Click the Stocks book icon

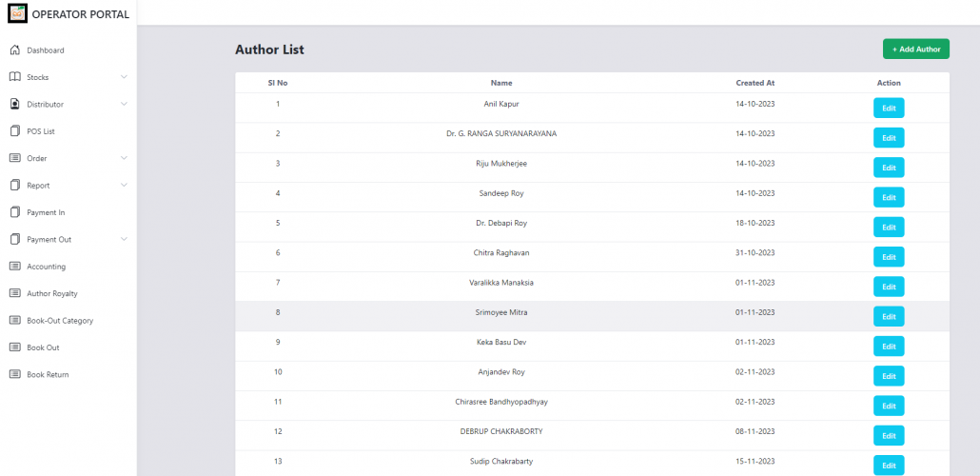14,77
